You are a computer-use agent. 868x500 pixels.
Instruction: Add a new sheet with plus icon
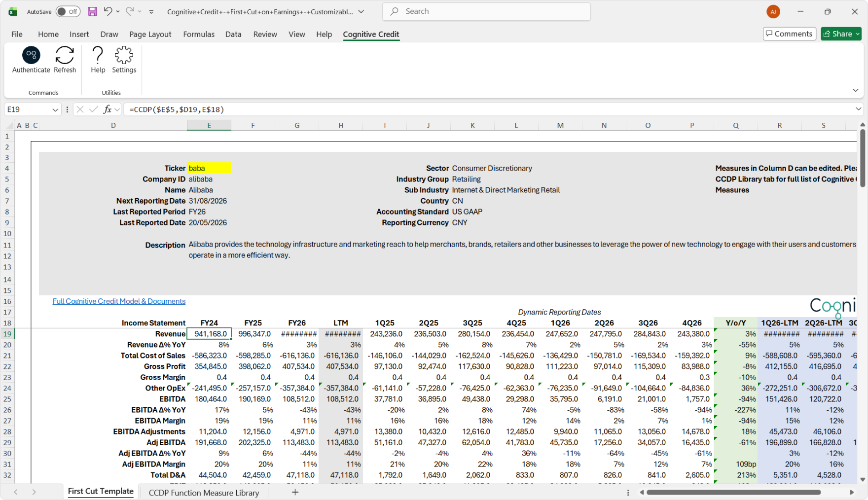coord(295,492)
